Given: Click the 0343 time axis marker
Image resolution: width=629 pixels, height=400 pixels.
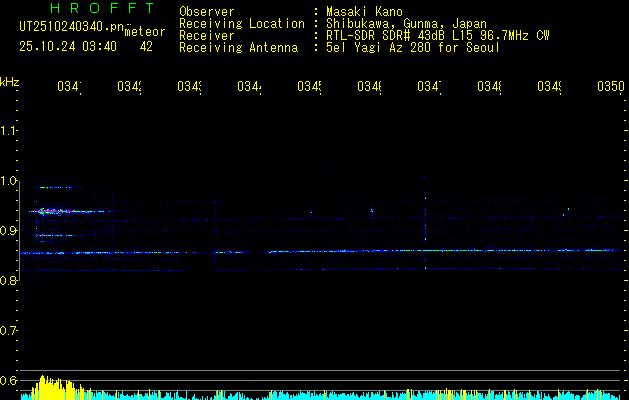Looking at the screenshot, I should pyautogui.click(x=189, y=86).
